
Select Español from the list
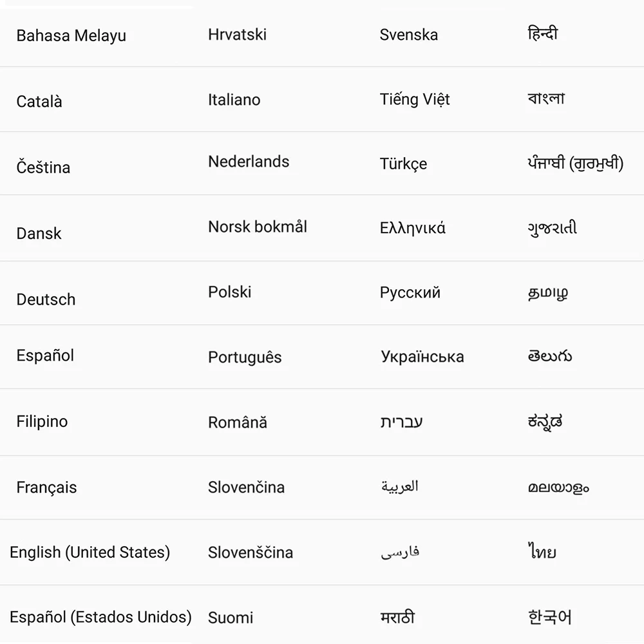click(44, 355)
